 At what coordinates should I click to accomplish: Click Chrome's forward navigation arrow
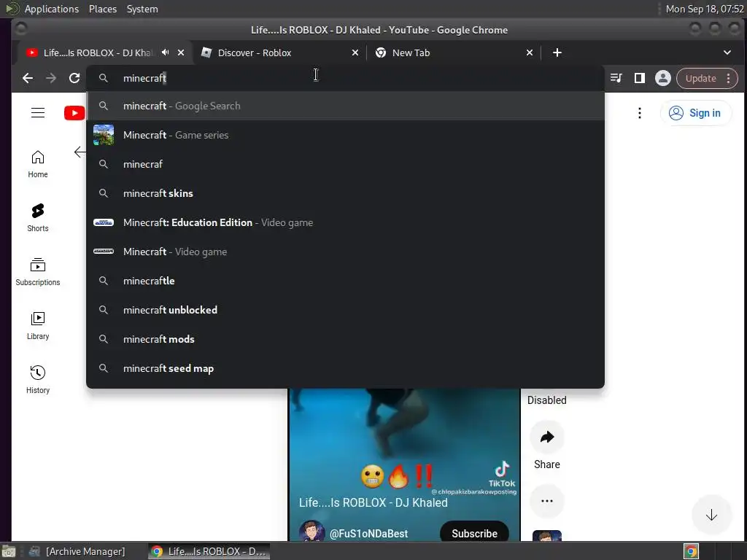[51, 78]
